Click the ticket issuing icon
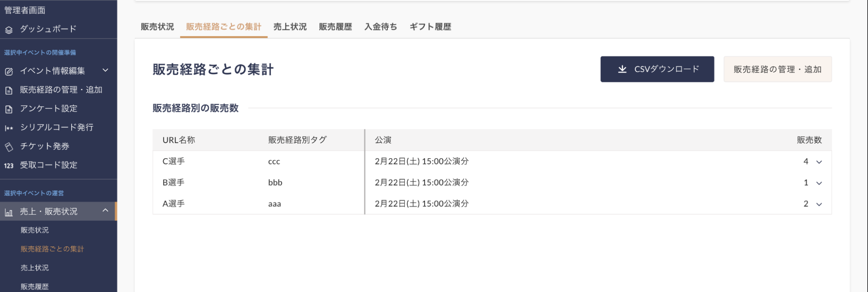 (9, 147)
